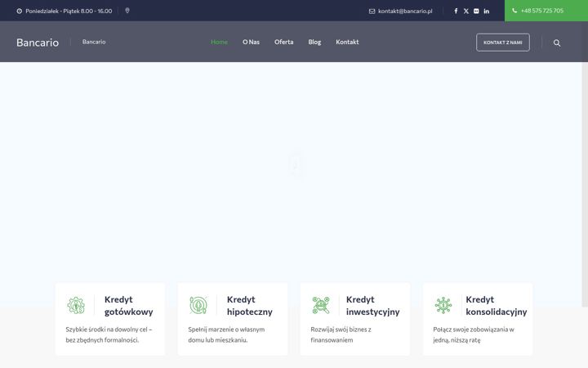Image resolution: width=588 pixels, height=368 pixels.
Task: Click the Kredyt konsolidacyjny network icon
Action: click(x=443, y=305)
